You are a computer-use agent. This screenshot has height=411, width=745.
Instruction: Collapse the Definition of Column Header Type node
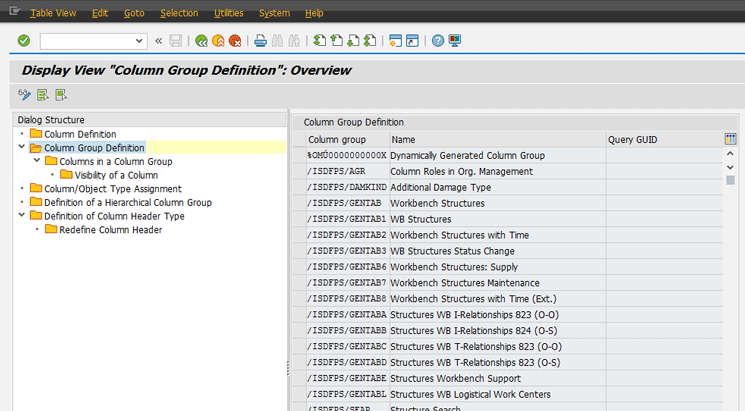[x=22, y=216]
